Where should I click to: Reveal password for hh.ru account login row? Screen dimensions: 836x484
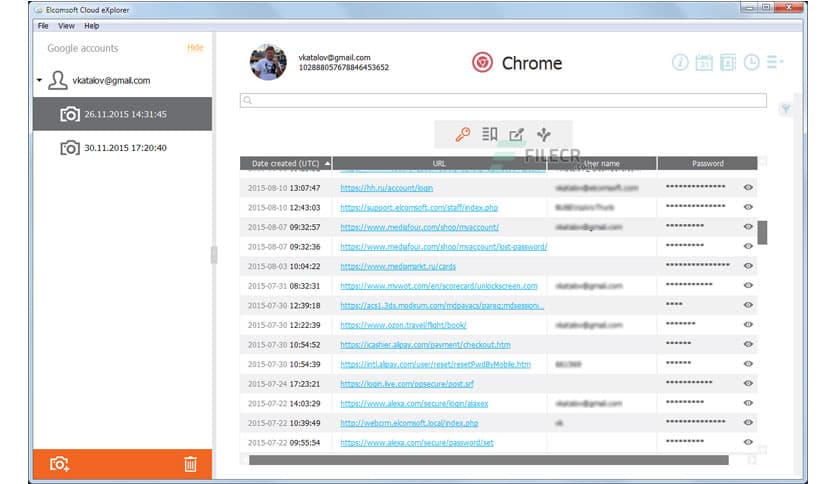[748, 188]
